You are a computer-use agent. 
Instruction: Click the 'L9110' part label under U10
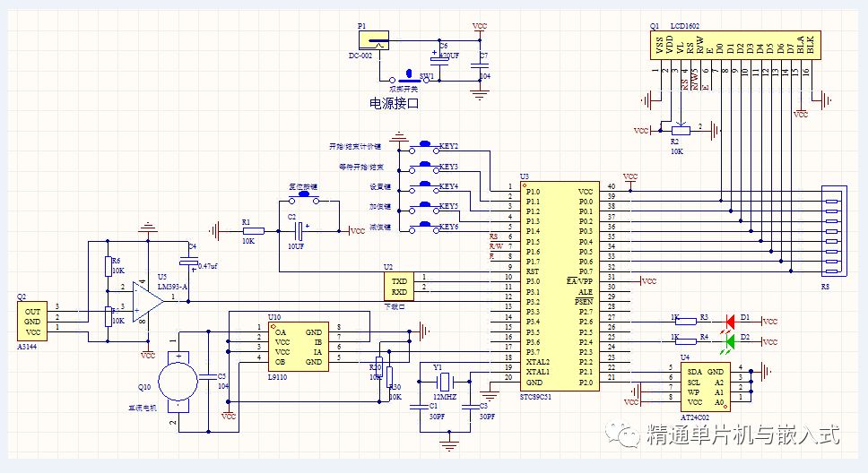277,377
